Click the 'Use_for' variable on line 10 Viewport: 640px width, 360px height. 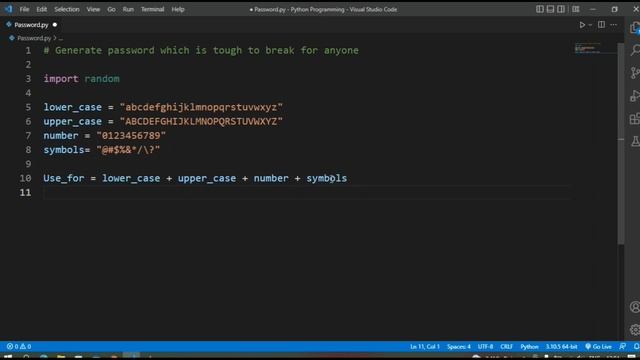[64, 178]
